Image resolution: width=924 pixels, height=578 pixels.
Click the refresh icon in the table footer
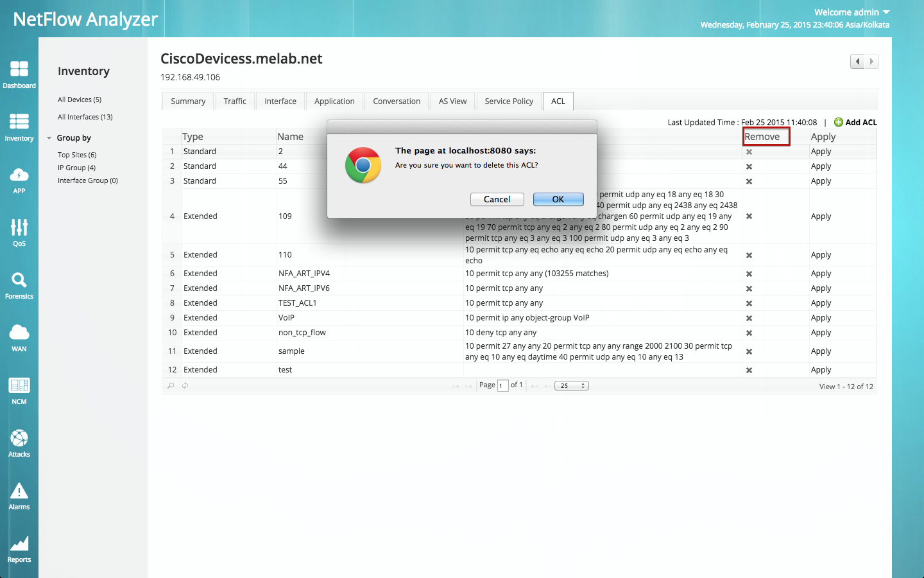[185, 386]
